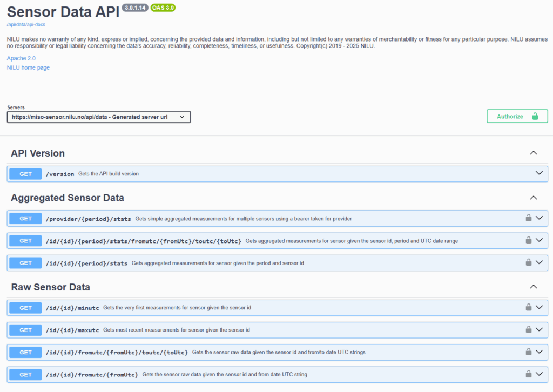Visit the NILU home page link
Viewport: 553px width, 392px height.
point(28,67)
